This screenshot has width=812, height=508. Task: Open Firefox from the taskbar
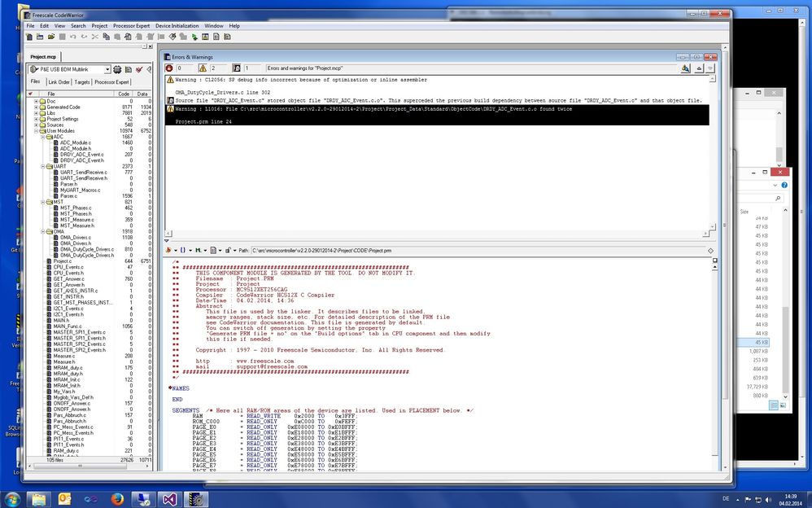[117, 499]
